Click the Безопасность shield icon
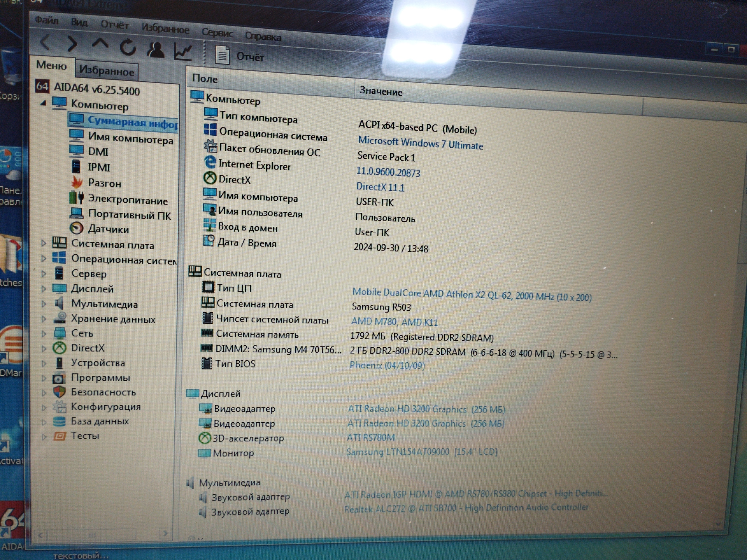Screen dimensions: 747x560 click(x=59, y=392)
